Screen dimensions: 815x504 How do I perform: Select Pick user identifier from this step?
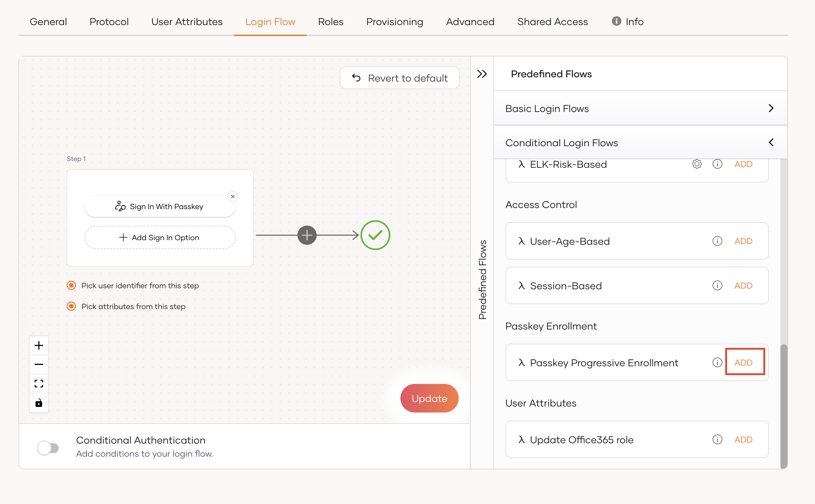(x=71, y=285)
